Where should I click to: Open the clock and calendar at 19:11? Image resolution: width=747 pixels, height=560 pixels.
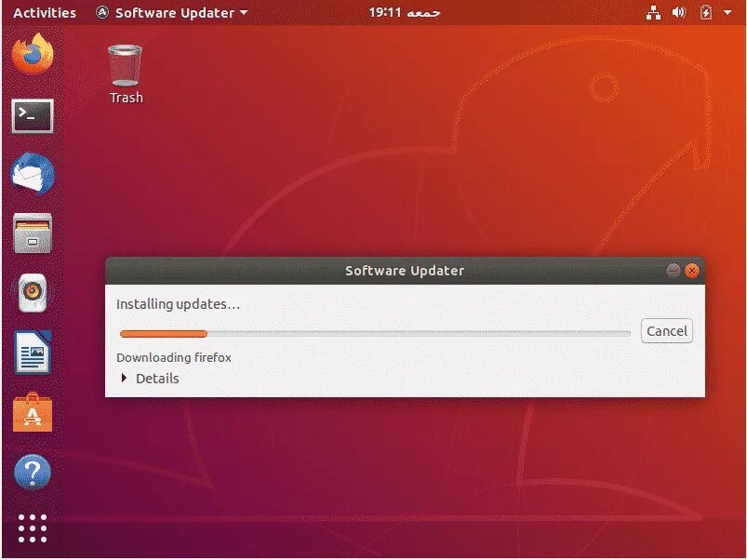click(x=404, y=12)
